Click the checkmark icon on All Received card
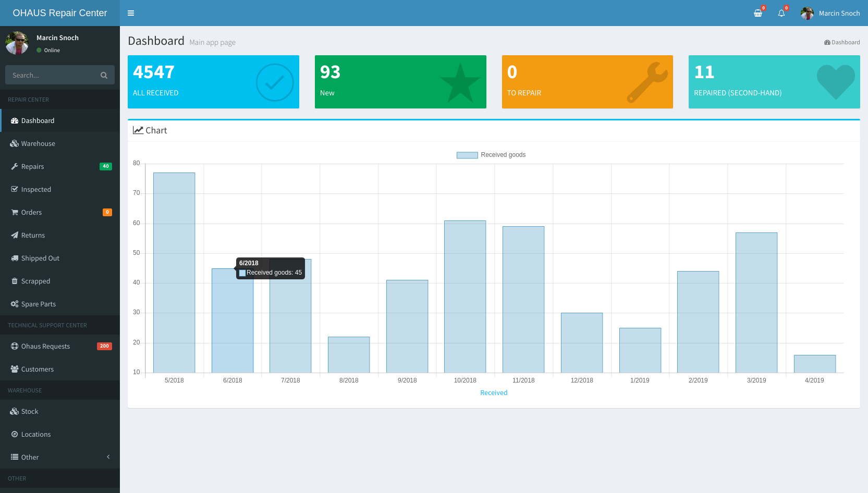 pyautogui.click(x=275, y=82)
